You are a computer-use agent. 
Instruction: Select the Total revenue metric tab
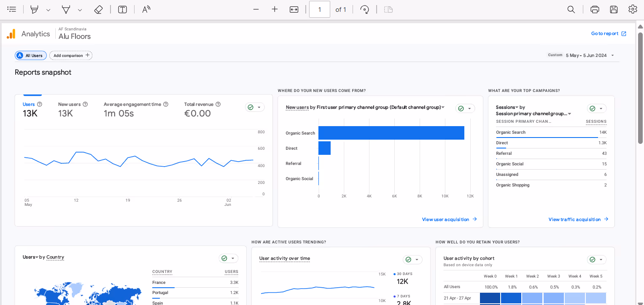click(x=202, y=109)
